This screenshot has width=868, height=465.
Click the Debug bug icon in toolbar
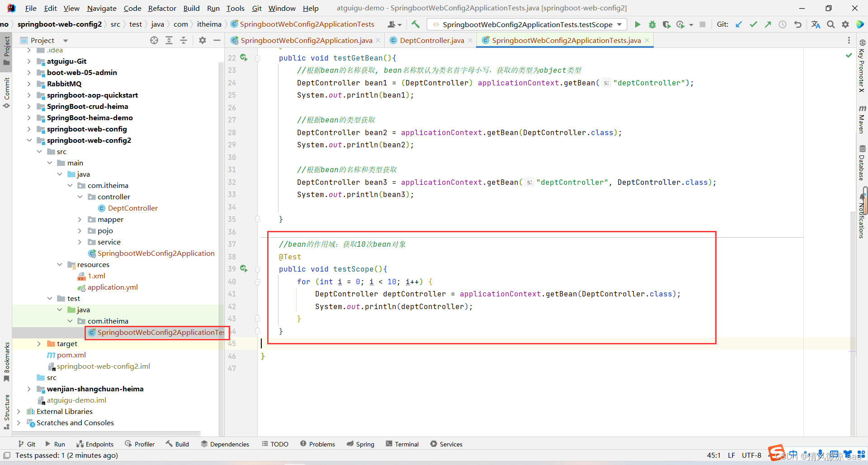click(x=652, y=24)
